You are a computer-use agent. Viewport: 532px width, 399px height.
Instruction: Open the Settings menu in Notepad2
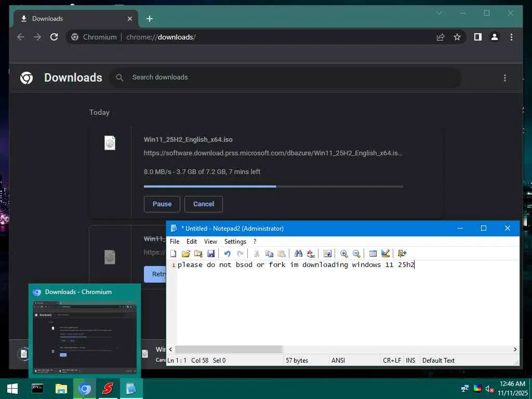pos(235,241)
